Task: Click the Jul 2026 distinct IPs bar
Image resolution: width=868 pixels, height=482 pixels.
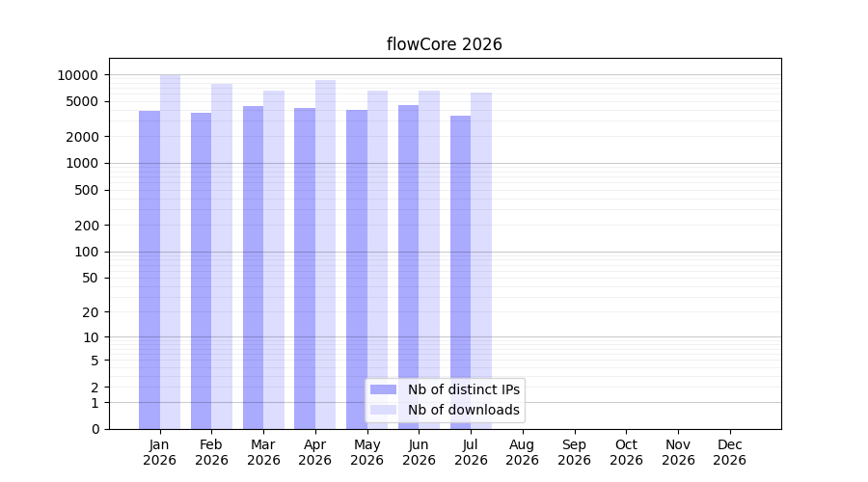Action: click(x=461, y=272)
